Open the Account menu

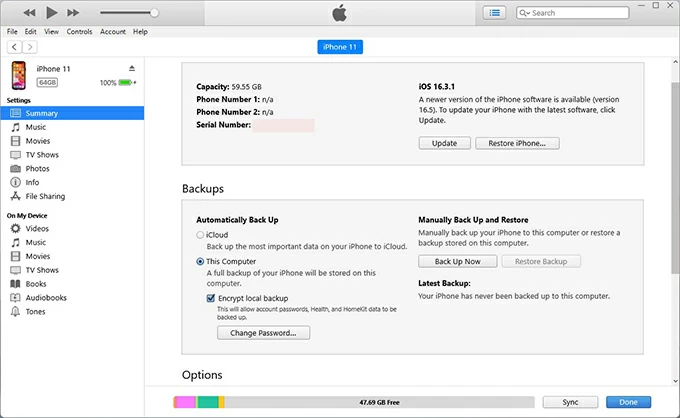point(113,32)
